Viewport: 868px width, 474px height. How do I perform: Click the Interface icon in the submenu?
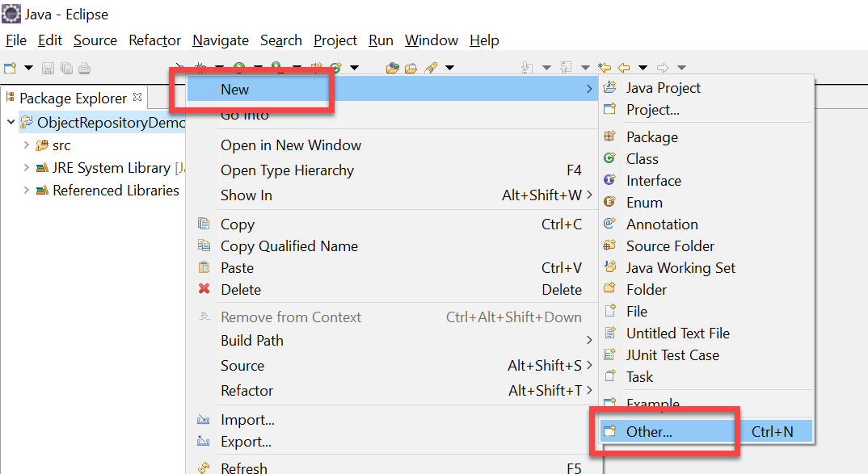click(x=610, y=181)
